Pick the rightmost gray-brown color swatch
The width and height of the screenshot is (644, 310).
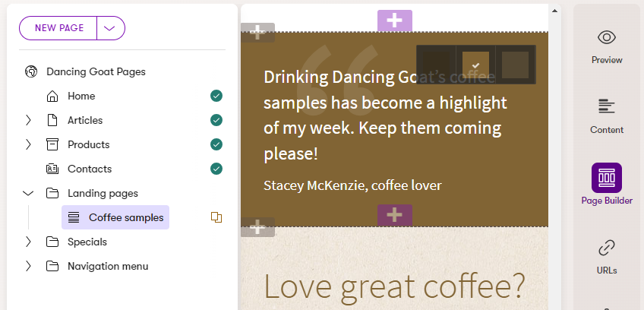(x=515, y=65)
